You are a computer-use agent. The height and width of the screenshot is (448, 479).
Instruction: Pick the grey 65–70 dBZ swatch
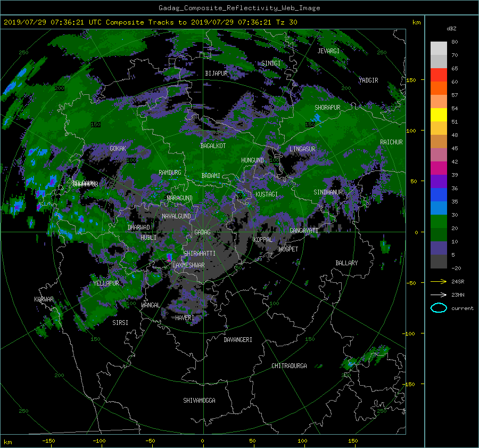(x=439, y=61)
